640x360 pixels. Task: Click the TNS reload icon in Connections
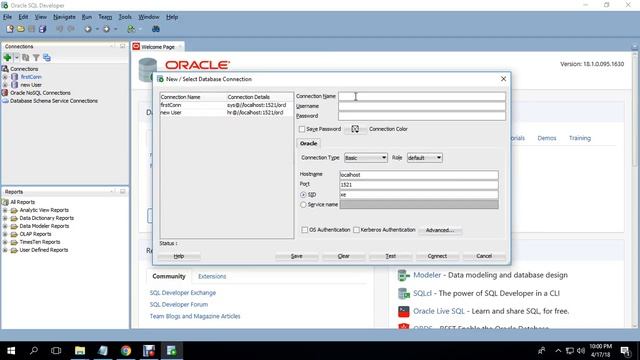(x=26, y=58)
